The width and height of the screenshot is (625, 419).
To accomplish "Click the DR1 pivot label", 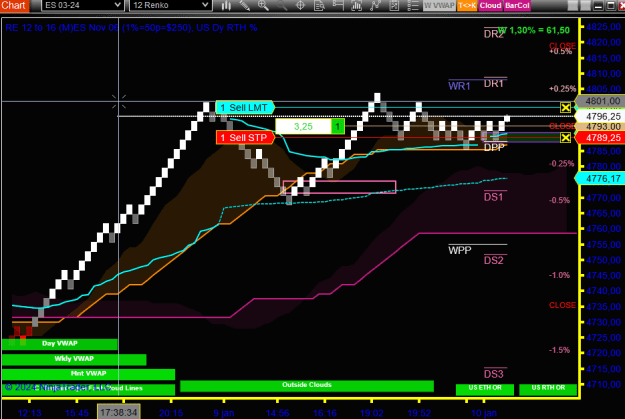I will [494, 83].
